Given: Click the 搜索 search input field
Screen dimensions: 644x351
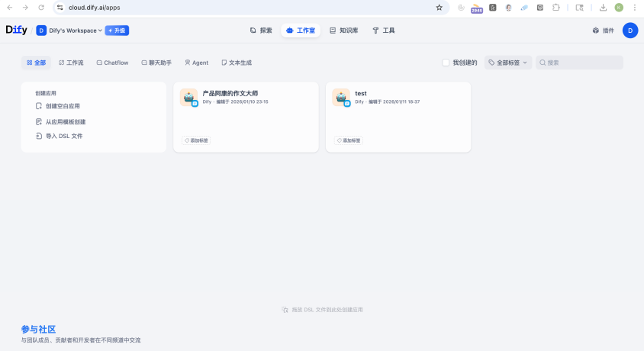Looking at the screenshot, I should [x=581, y=63].
